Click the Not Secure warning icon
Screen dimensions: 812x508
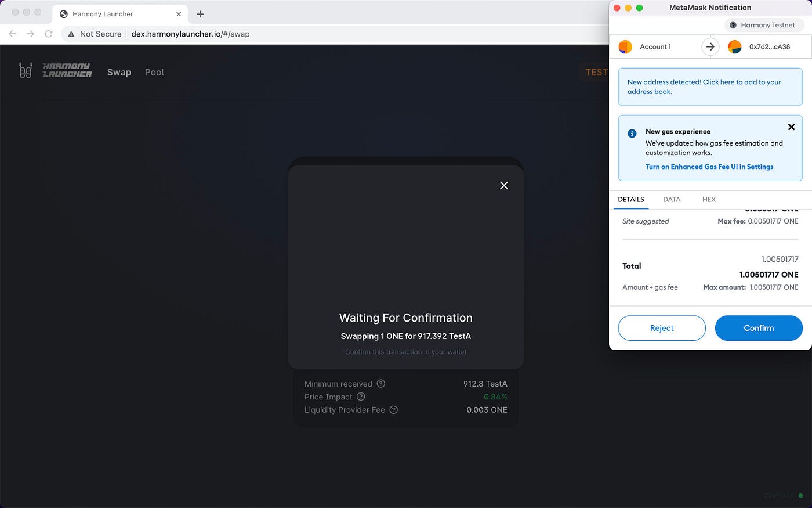coord(71,34)
